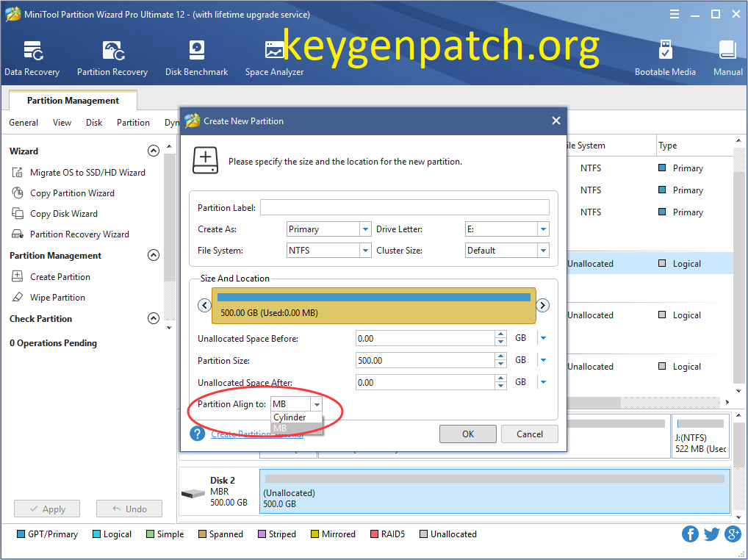Click the Undo button

tap(129, 509)
